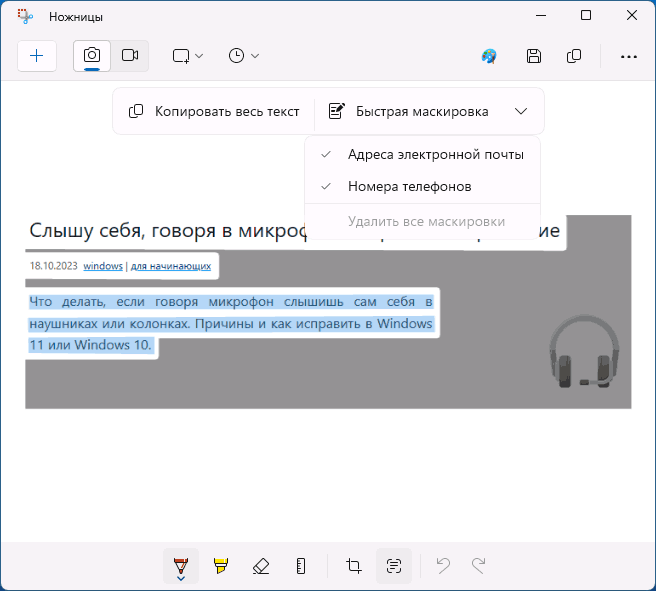Open the three-dot more options menu

[x=628, y=56]
